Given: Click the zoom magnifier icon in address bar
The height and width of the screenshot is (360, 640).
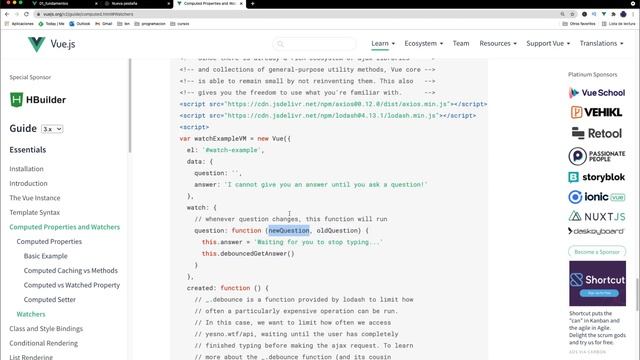Looking at the screenshot, I should click(562, 14).
